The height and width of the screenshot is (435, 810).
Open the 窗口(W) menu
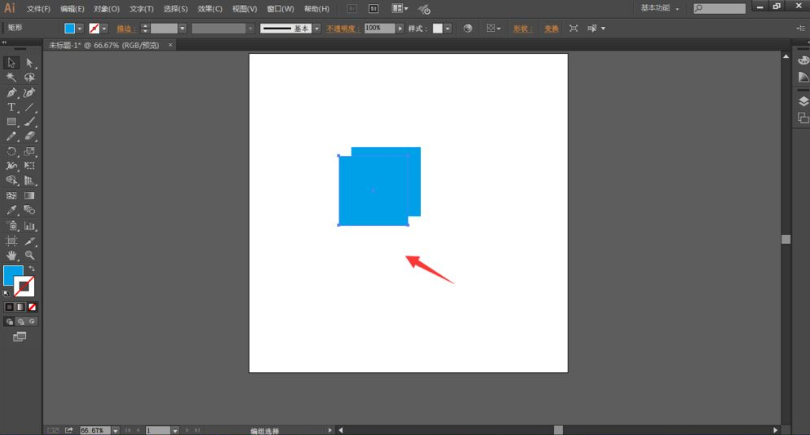pyautogui.click(x=281, y=9)
